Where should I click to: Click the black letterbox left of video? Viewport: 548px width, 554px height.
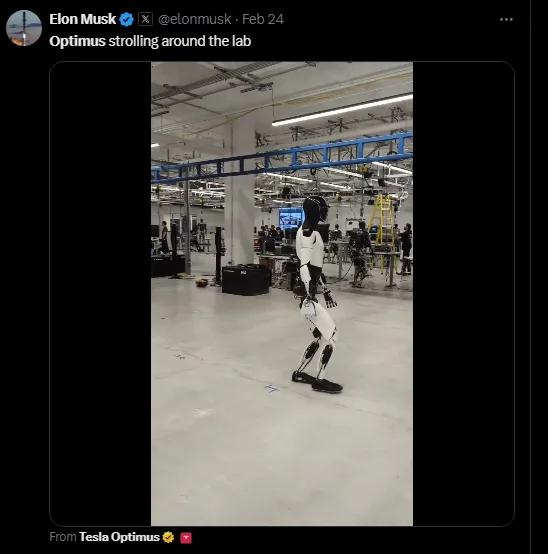coord(100,294)
